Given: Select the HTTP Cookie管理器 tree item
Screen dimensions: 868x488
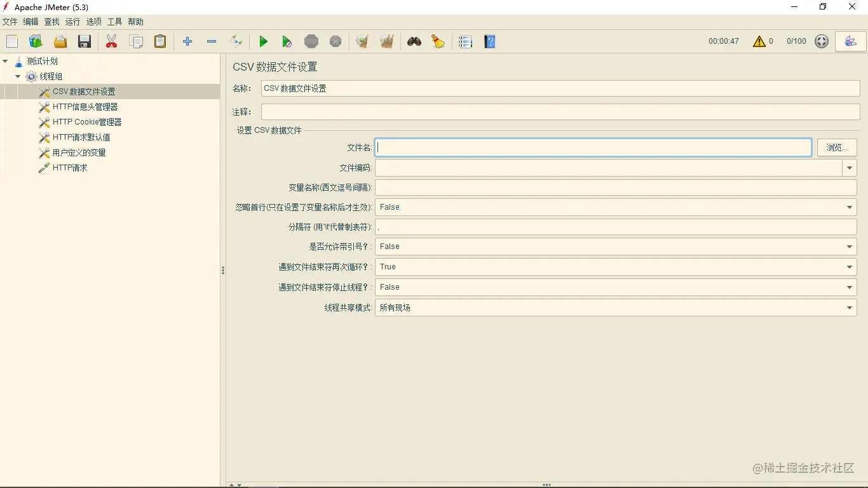Looking at the screenshot, I should [x=86, y=122].
